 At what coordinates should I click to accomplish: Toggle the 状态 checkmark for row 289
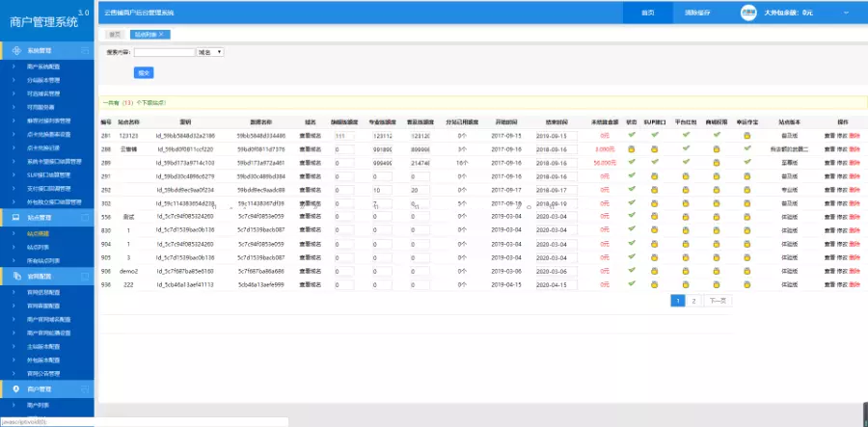(x=632, y=162)
